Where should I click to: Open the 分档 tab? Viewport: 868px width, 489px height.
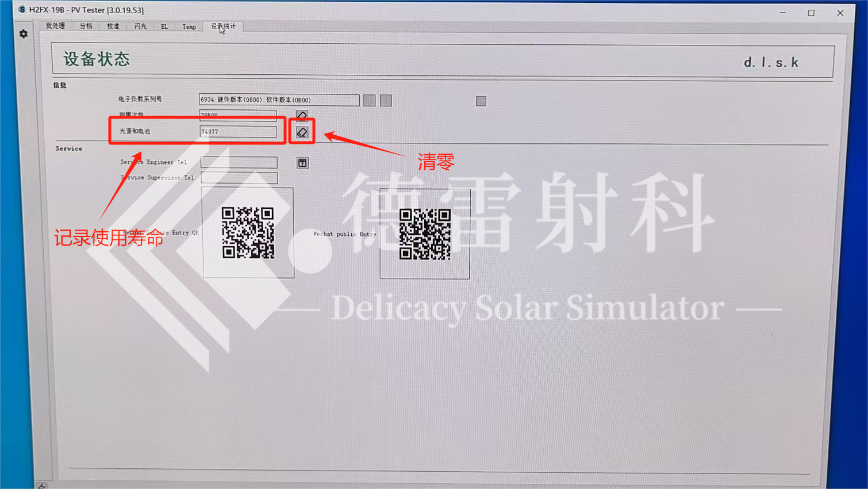click(86, 26)
